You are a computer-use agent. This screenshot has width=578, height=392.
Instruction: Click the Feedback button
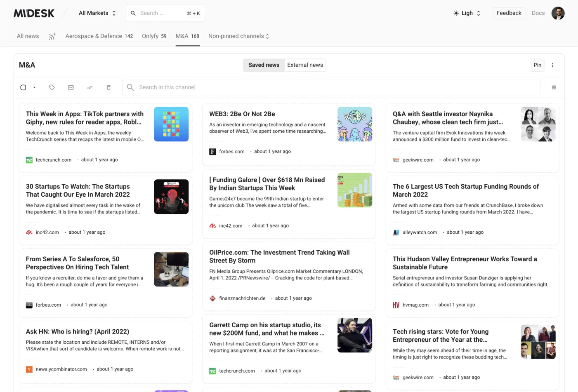pos(509,13)
